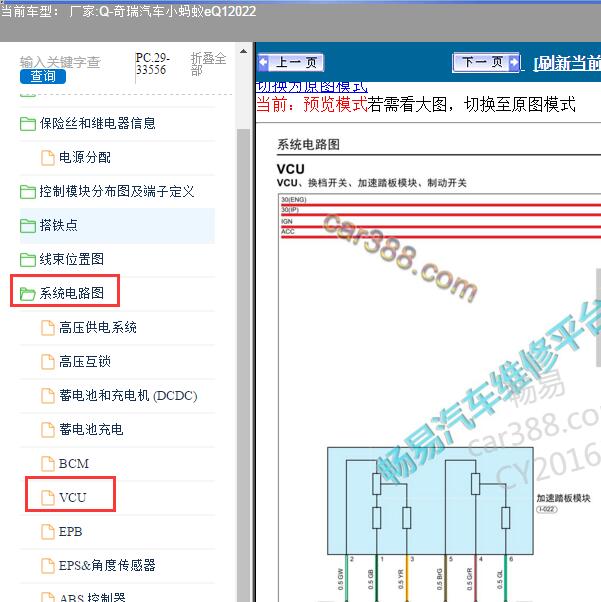
Task: Collapse the 系统电路图 folder
Action: pyautogui.click(x=72, y=293)
